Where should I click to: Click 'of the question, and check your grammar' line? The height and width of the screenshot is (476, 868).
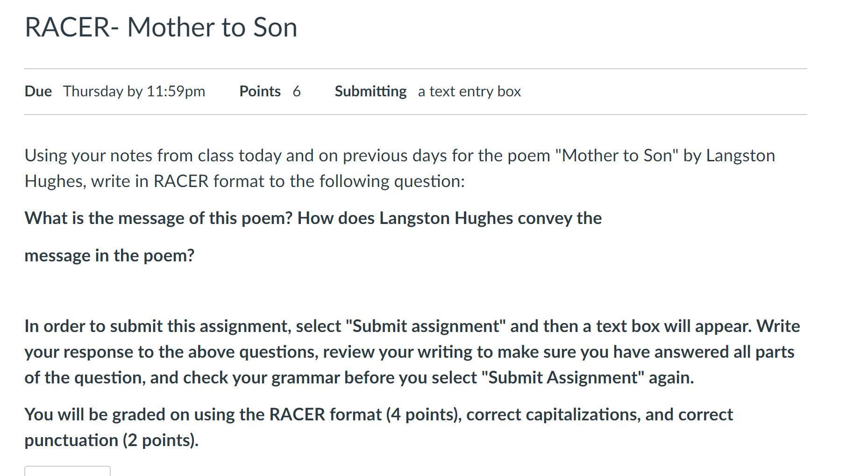pyautogui.click(x=359, y=377)
